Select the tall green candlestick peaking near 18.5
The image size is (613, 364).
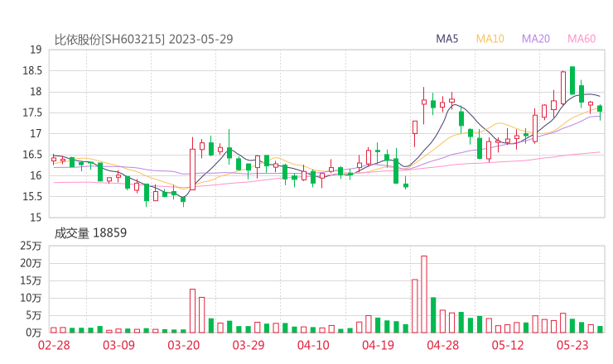pyautogui.click(x=572, y=80)
